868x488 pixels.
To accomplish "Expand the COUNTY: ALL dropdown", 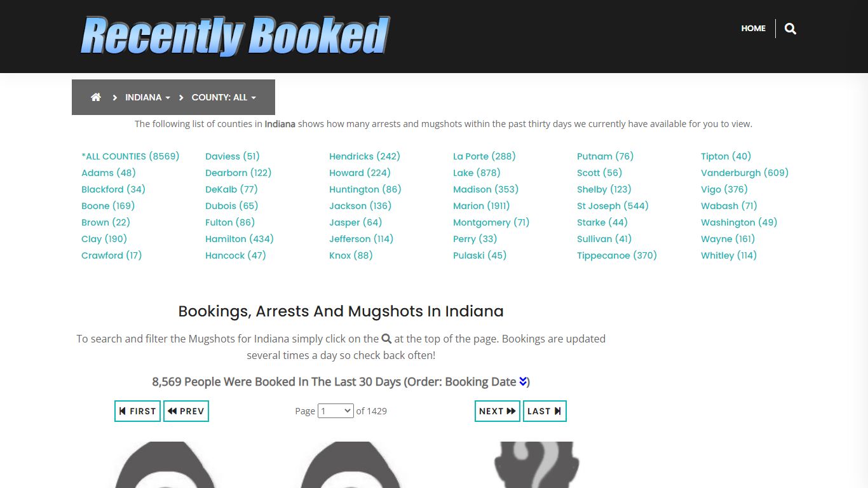I will pyautogui.click(x=224, y=97).
